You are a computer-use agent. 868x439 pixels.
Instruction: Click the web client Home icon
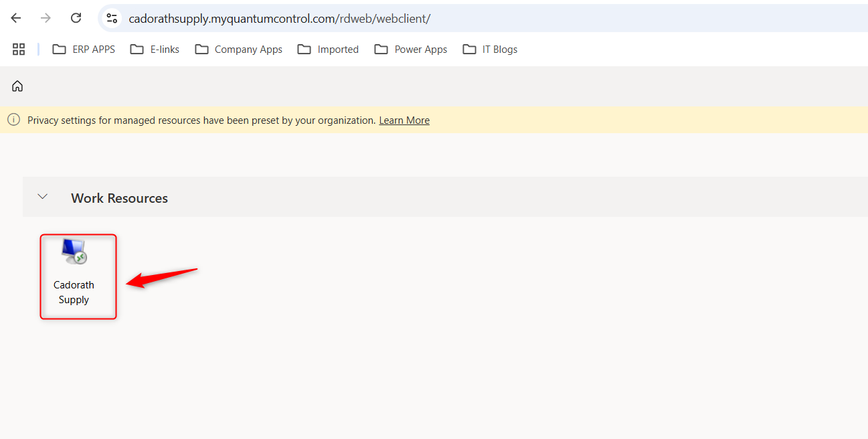click(x=17, y=86)
